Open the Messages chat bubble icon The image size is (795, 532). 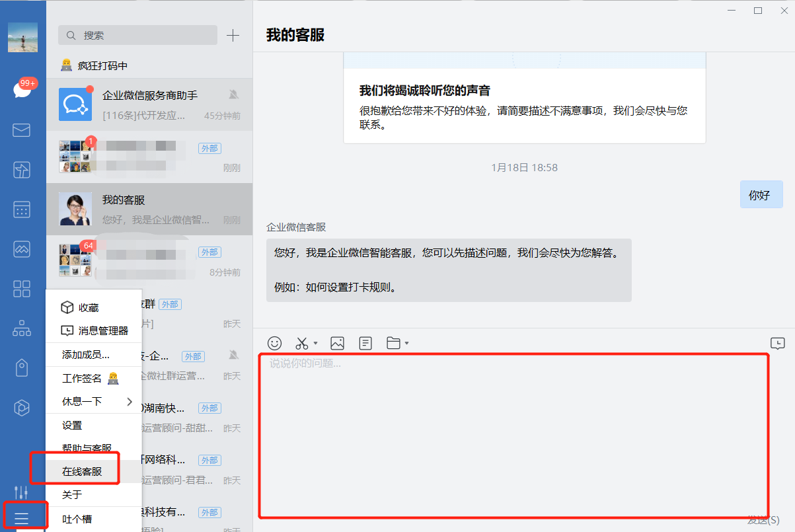[x=22, y=90]
